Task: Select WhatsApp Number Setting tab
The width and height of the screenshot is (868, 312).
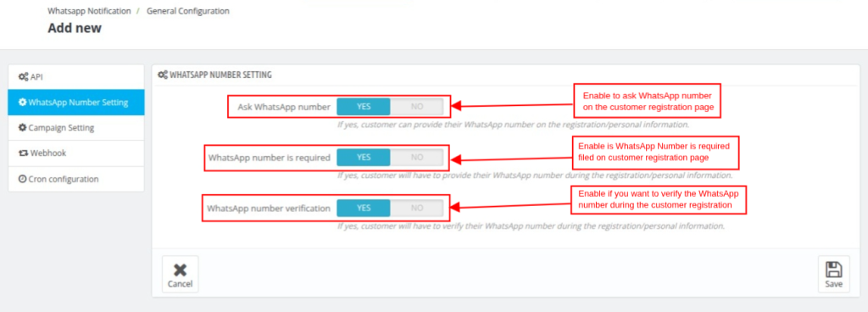Action: pos(75,103)
